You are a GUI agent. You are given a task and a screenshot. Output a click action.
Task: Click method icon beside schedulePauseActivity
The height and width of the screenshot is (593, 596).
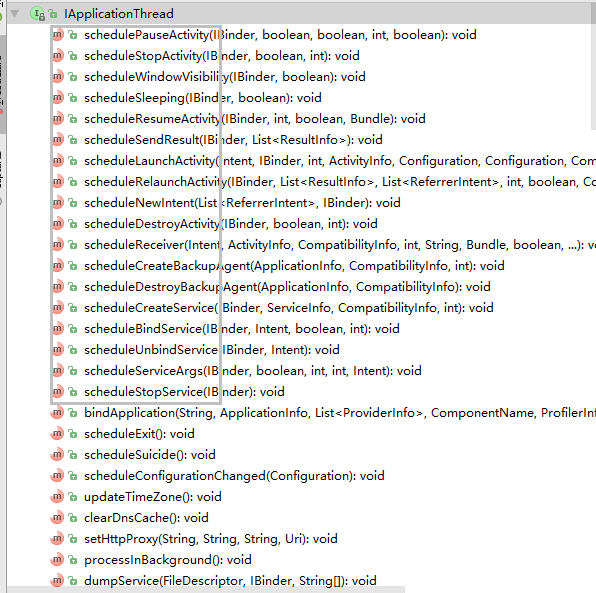pos(57,35)
